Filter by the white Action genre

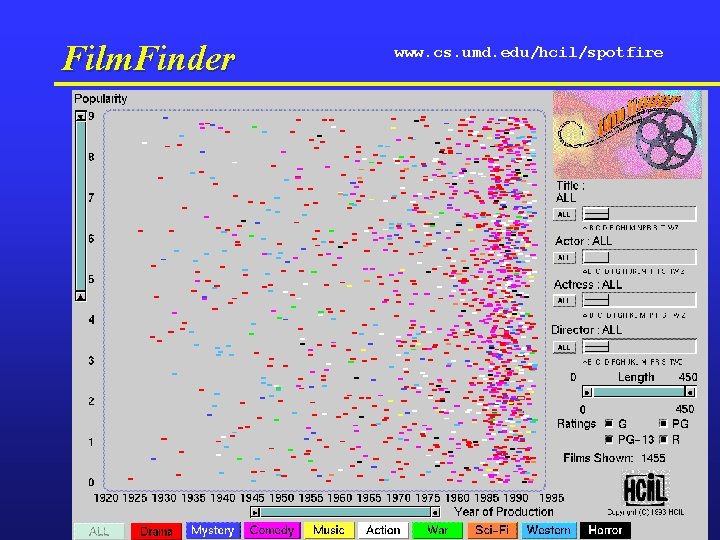383,530
